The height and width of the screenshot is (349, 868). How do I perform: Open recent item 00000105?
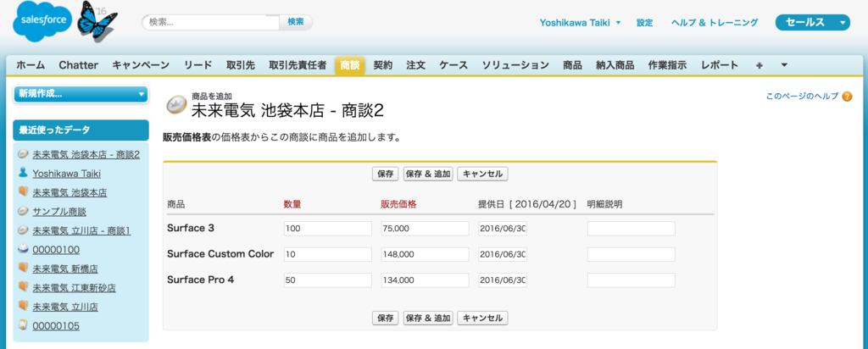click(x=56, y=326)
